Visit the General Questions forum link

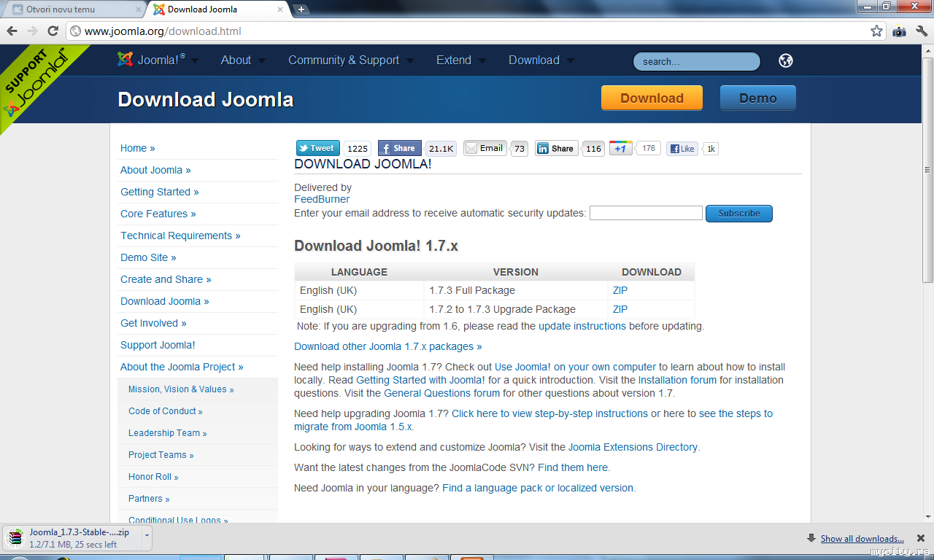coord(442,393)
